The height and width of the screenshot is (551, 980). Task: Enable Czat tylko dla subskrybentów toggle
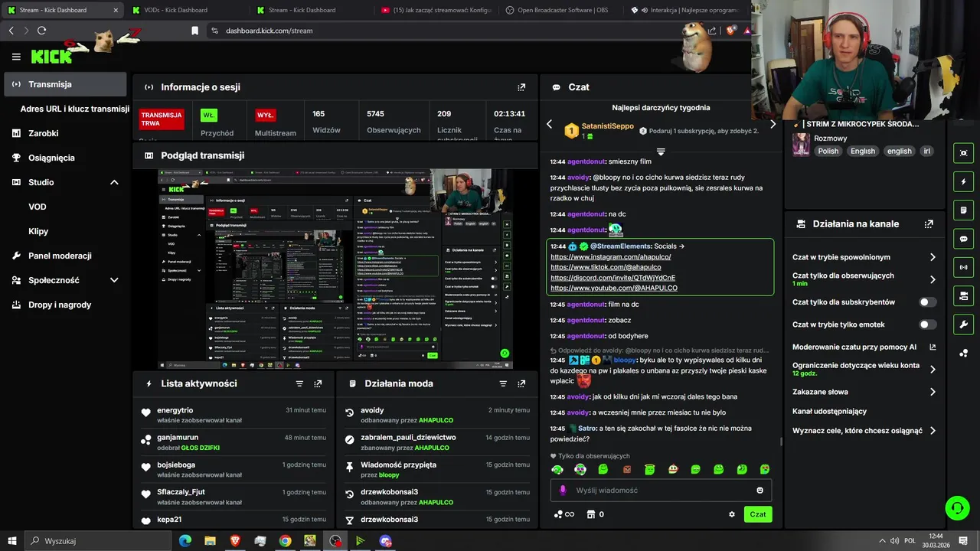(x=927, y=302)
